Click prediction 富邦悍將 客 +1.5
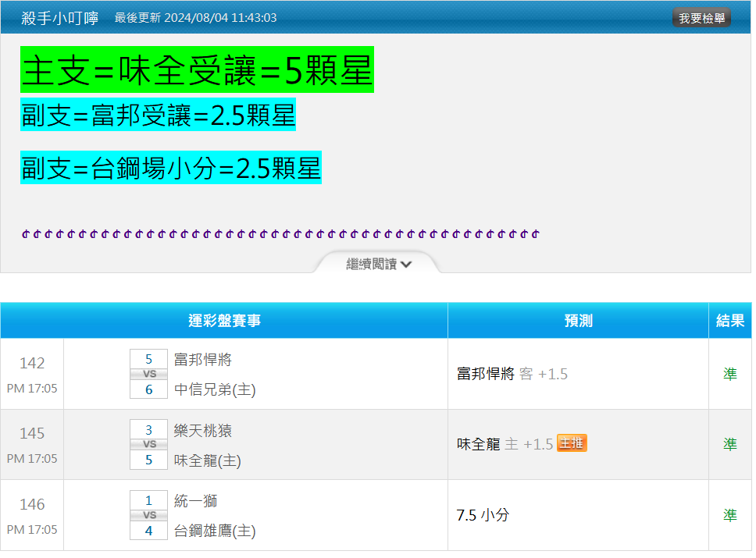Image resolution: width=756 pixels, height=558 pixels. [x=512, y=374]
